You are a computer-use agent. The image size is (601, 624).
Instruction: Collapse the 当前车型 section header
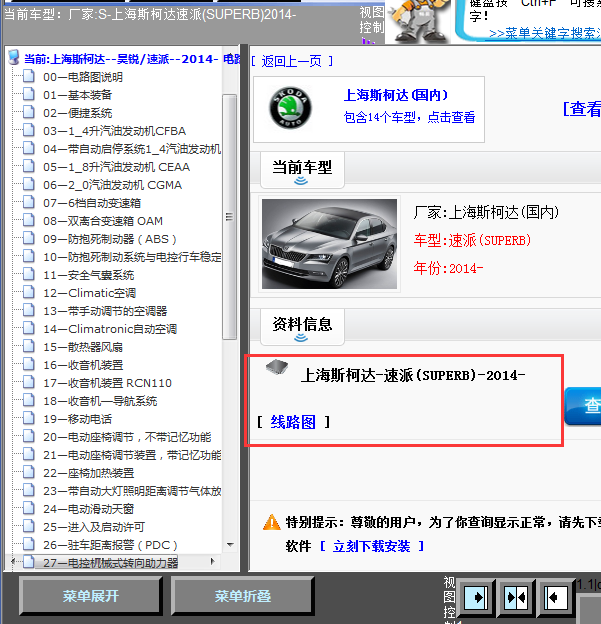coord(302,170)
